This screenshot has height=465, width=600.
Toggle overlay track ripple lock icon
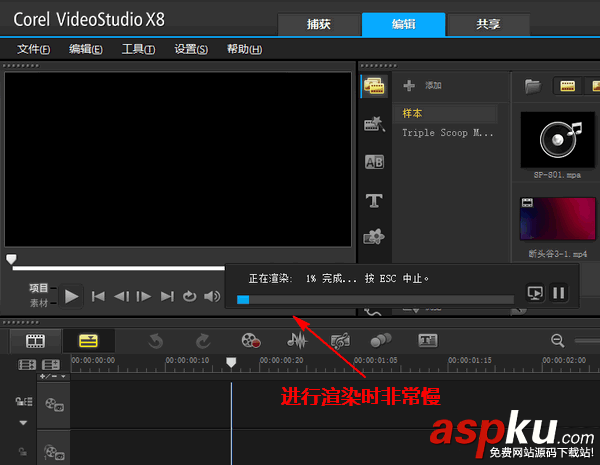[x=23, y=452]
